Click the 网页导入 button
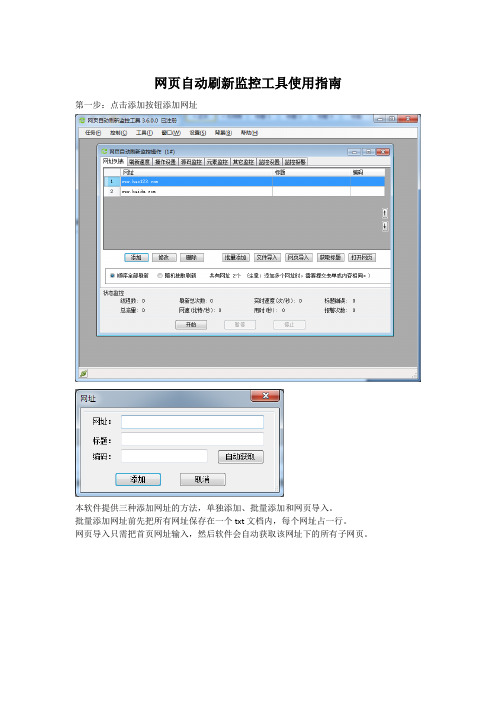Screen dimensions: 496x702 [x=299, y=257]
